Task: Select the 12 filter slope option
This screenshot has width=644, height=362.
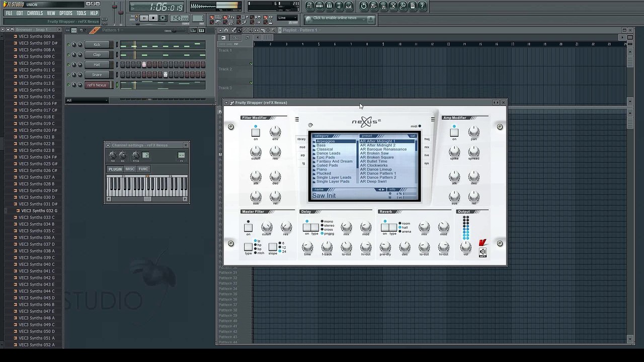Action: tap(282, 247)
